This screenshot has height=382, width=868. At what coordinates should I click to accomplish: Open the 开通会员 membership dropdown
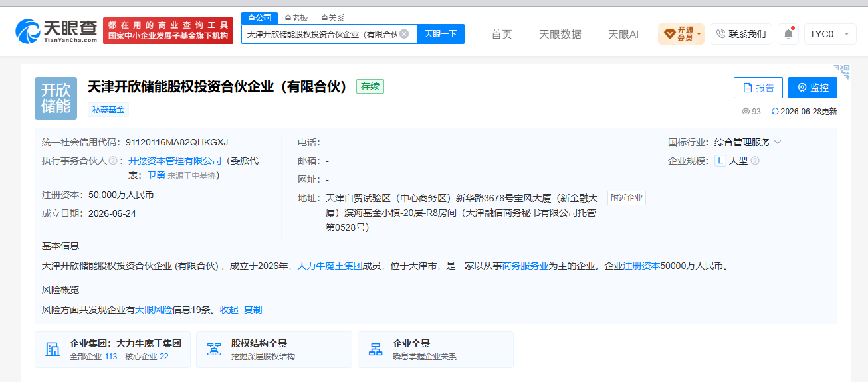pos(681,34)
